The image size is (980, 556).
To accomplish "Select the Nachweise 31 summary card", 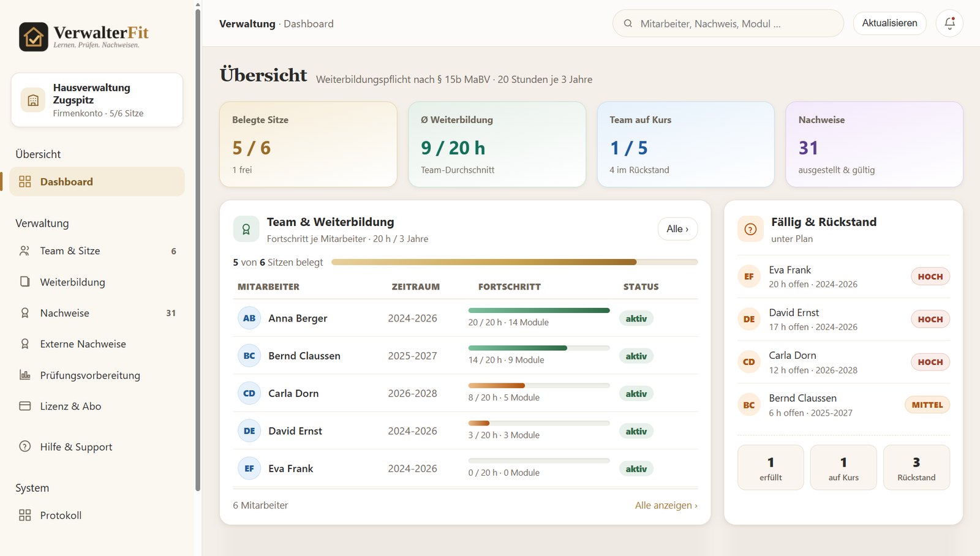I will [874, 145].
